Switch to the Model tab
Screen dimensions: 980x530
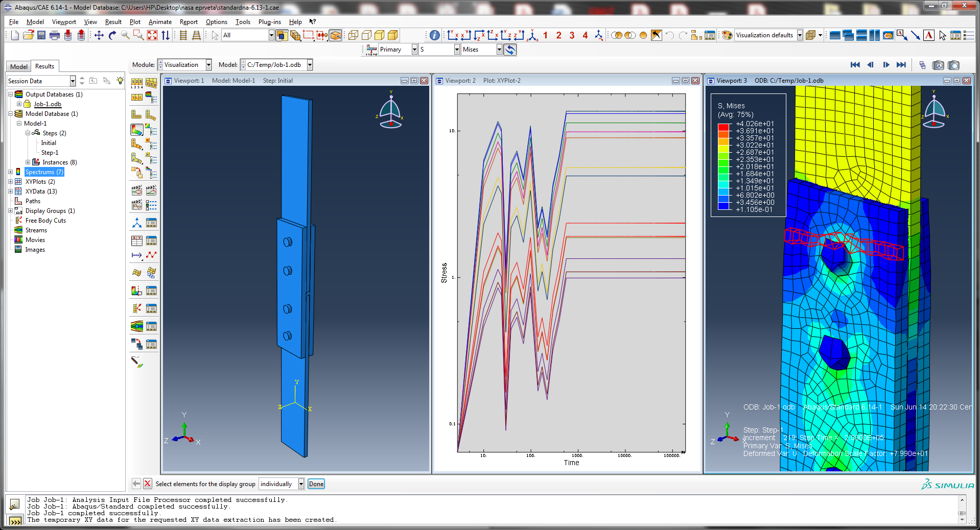click(x=19, y=66)
